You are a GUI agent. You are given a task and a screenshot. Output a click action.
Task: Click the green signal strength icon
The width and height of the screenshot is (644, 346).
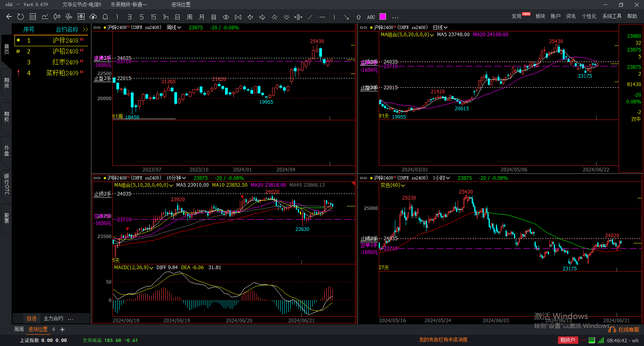(x=601, y=340)
